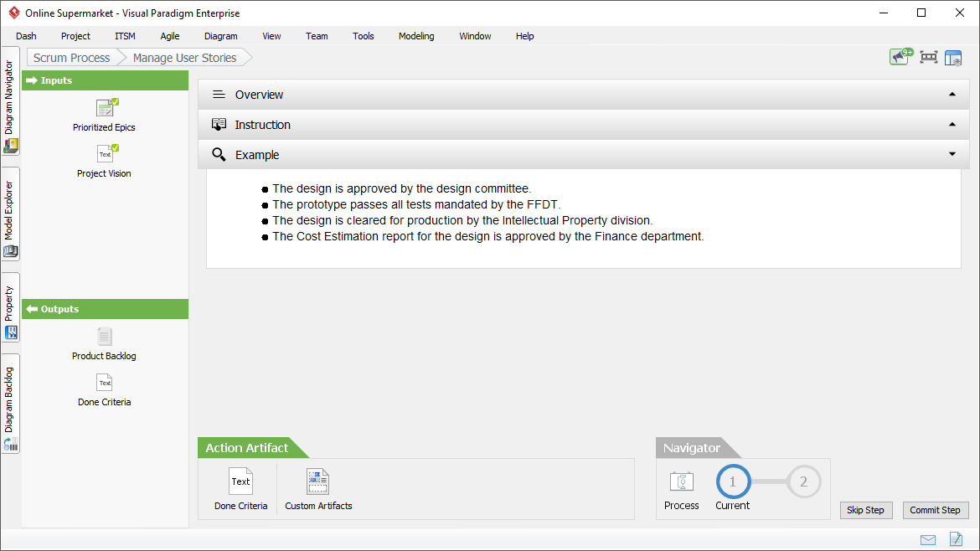Click the 'Intellectual Property division' bullet line
Screen dimensions: 980x551
(x=462, y=220)
